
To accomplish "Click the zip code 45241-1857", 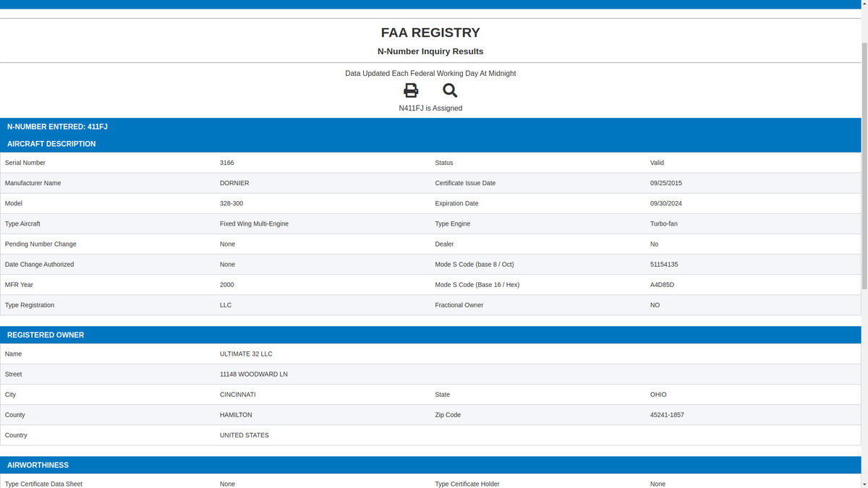I will [667, 415].
